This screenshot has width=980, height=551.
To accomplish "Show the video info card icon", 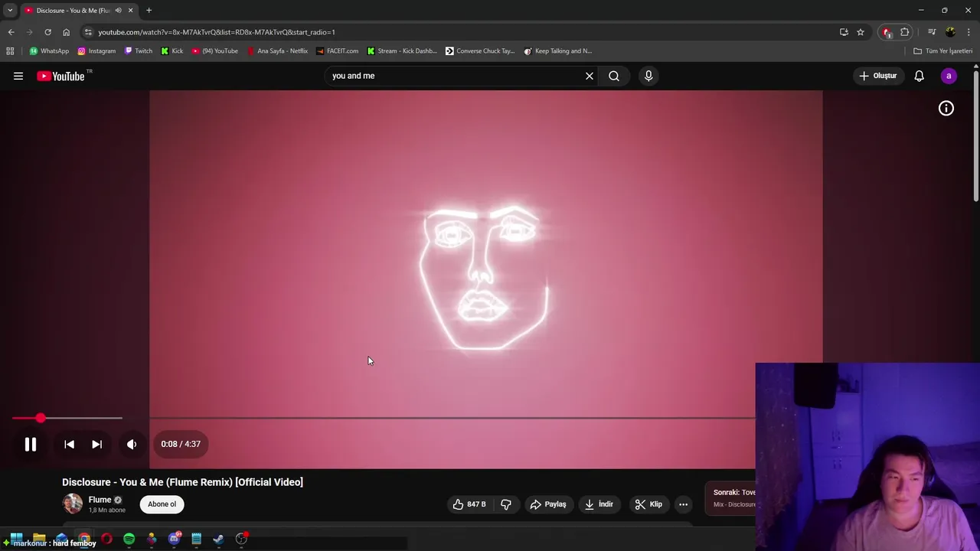I will [946, 109].
